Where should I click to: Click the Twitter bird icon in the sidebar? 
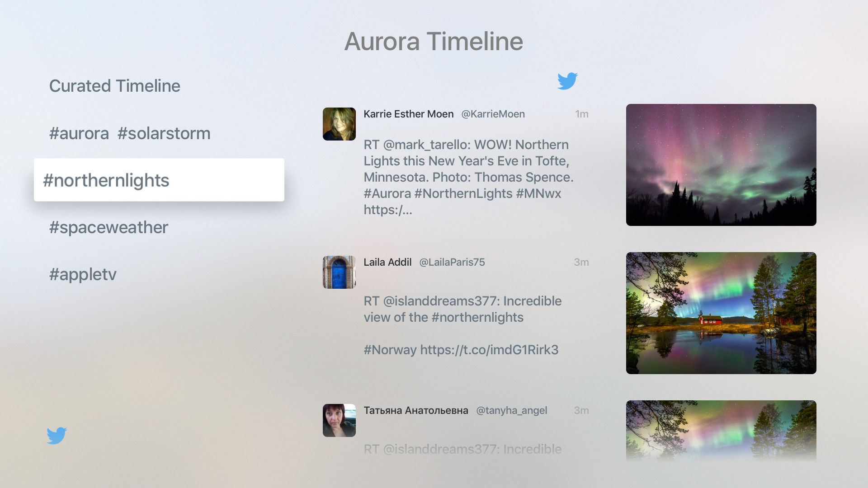[57, 436]
